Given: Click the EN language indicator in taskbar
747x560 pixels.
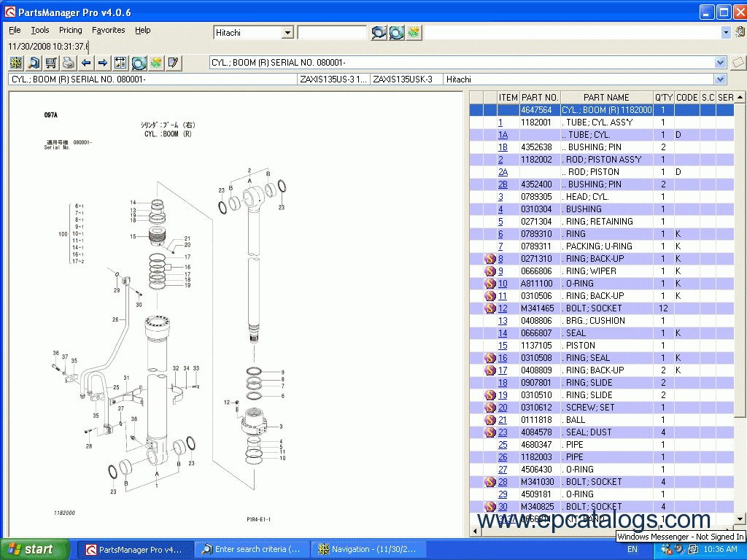Looking at the screenshot, I should [632, 549].
